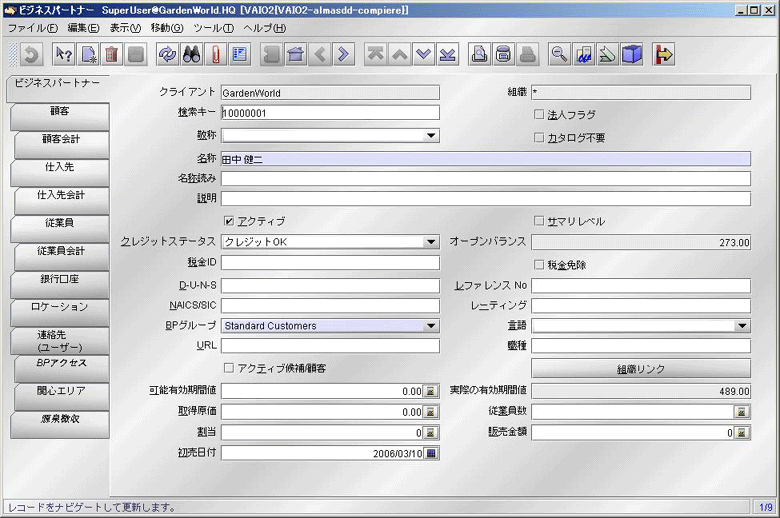Click the Report preview toolbar icon
The height and width of the screenshot is (518, 780).
pyautogui.click(x=480, y=54)
